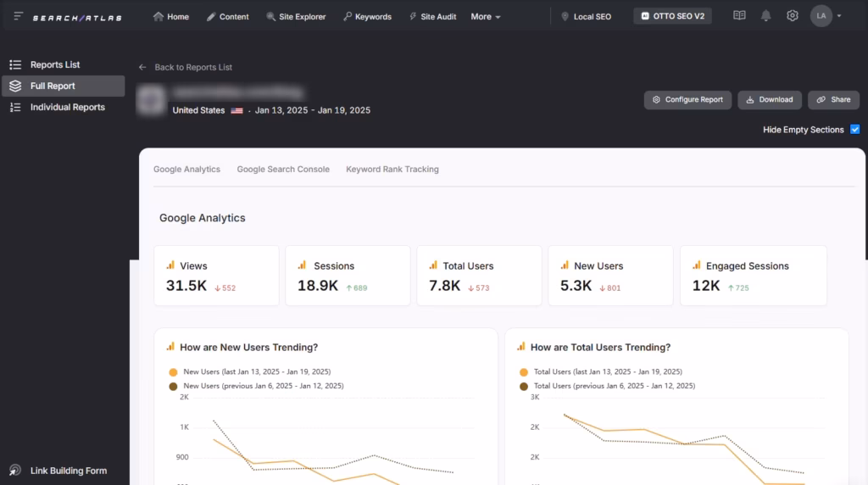868x485 pixels.
Task: Expand the More navigation dropdown
Action: pyautogui.click(x=486, y=17)
